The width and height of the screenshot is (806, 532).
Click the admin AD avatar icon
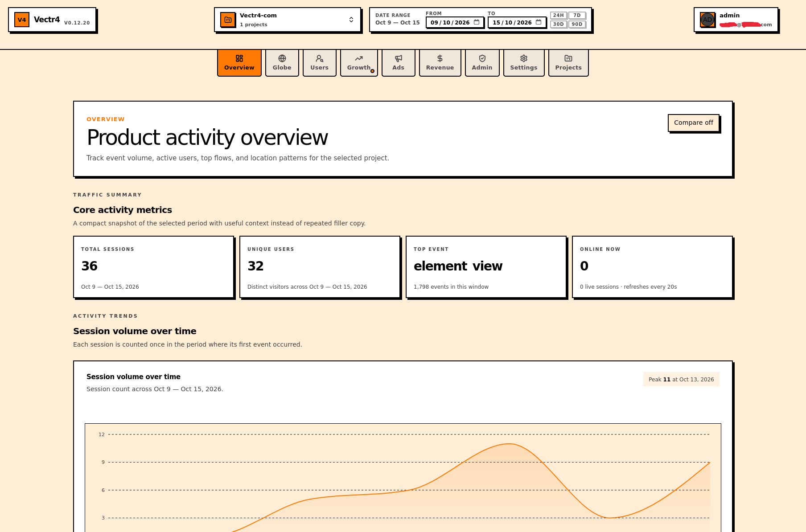[707, 20]
